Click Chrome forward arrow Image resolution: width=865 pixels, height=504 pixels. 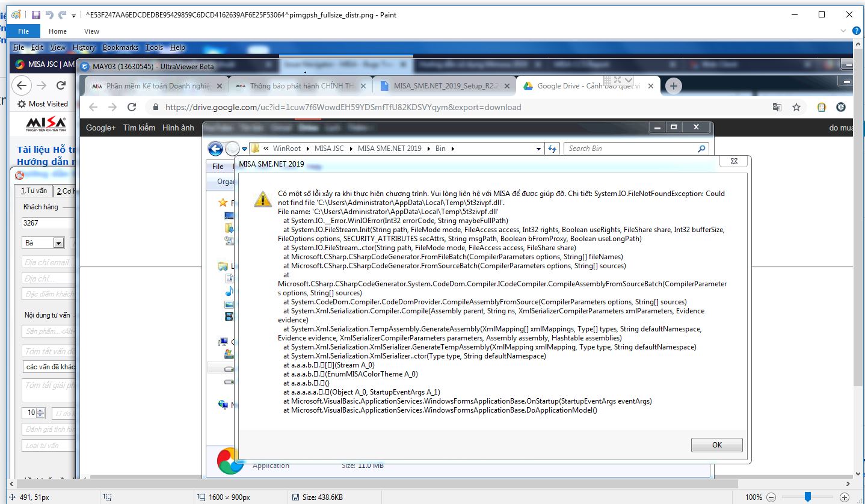point(112,107)
